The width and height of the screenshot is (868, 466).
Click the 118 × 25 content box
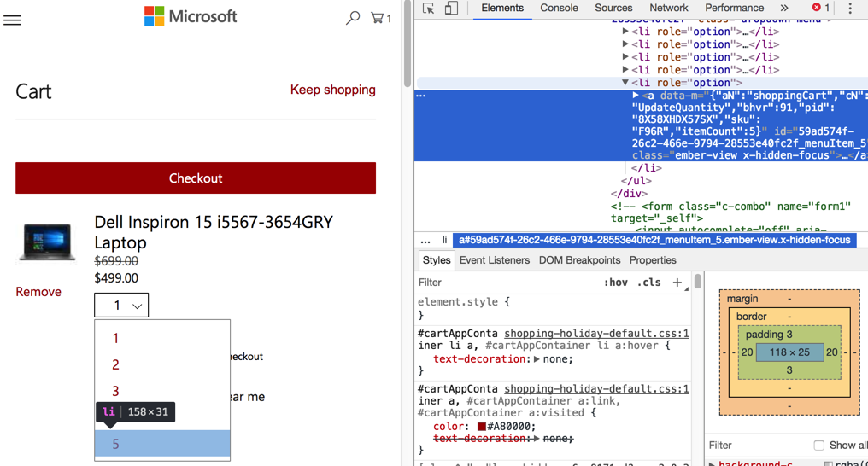point(789,352)
